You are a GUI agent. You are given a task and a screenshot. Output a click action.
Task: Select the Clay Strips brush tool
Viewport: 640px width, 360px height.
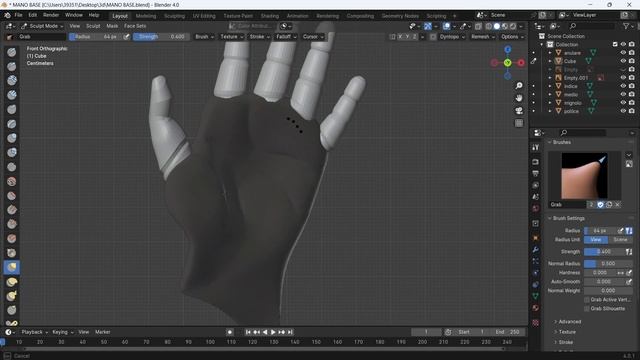[x=12, y=95]
